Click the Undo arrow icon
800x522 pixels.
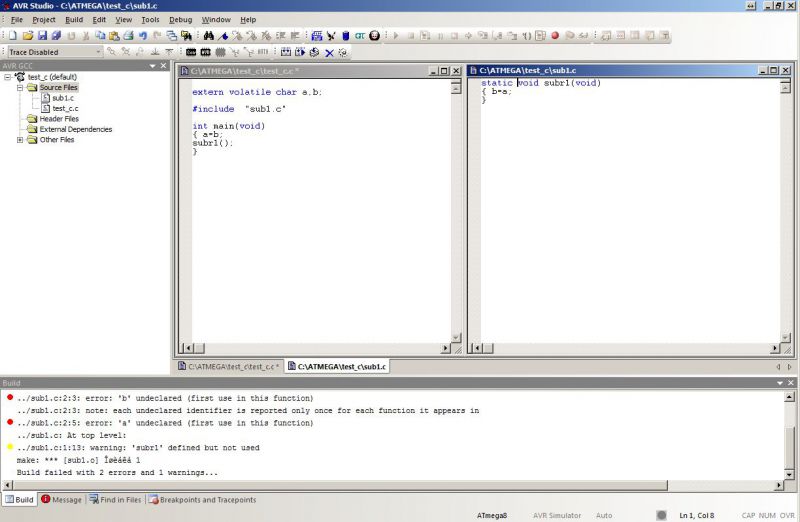point(143,36)
